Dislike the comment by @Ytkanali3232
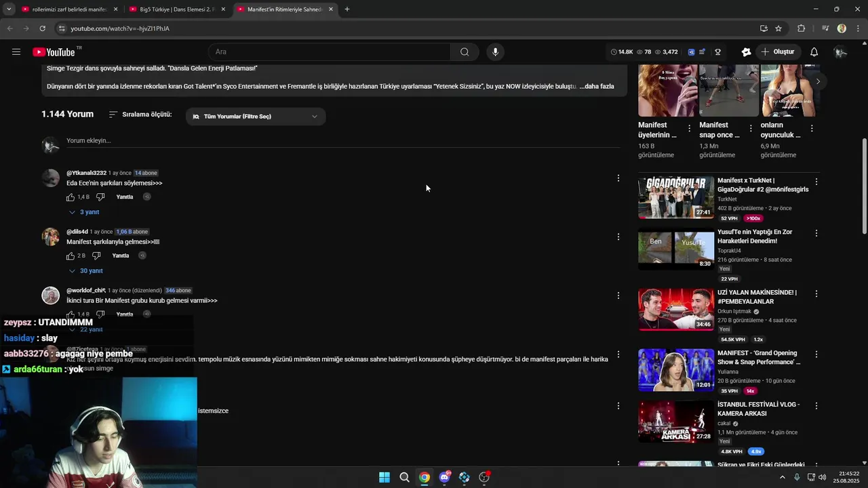 100,197
